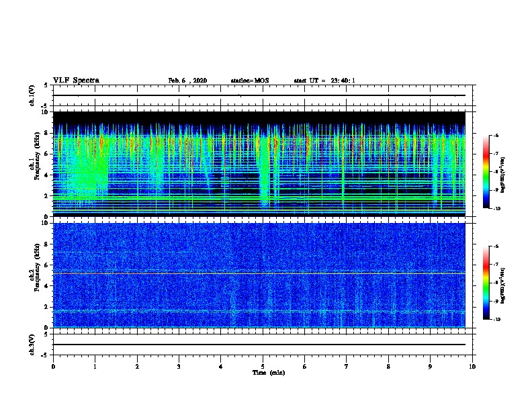Click the ch.2 spectrogram color scale bar
The width and height of the screenshot is (532, 411).
pyautogui.click(x=486, y=283)
